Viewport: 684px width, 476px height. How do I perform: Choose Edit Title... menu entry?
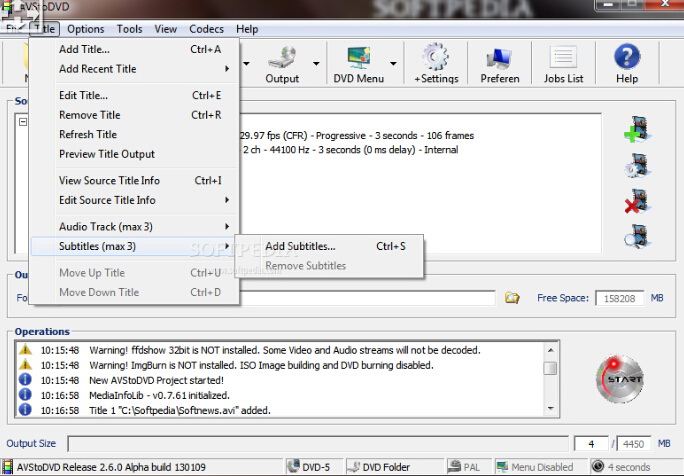135,95
